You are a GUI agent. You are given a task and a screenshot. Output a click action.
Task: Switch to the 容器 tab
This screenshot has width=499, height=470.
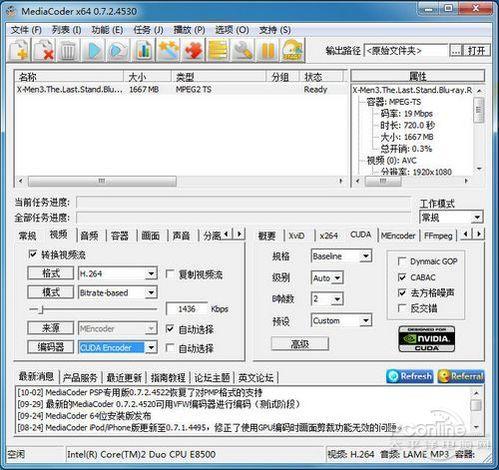click(x=119, y=236)
